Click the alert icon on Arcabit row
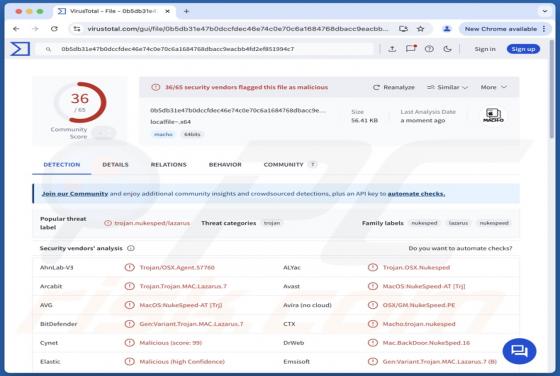 point(129,286)
